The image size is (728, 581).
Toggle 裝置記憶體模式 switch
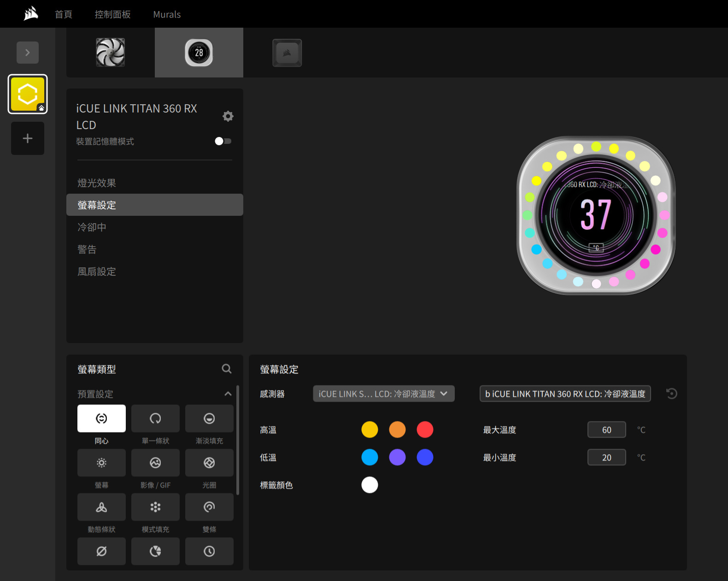pos(223,141)
